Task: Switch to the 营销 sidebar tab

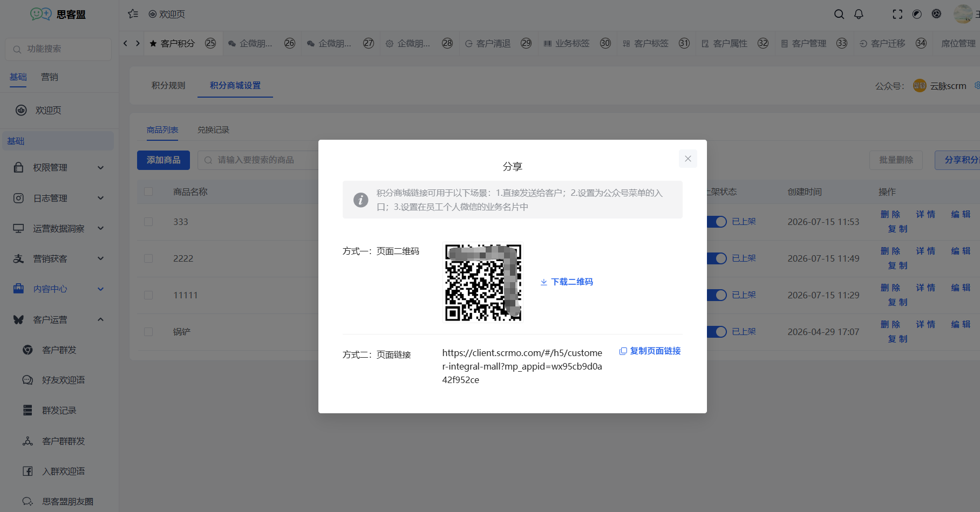Action: click(x=50, y=77)
